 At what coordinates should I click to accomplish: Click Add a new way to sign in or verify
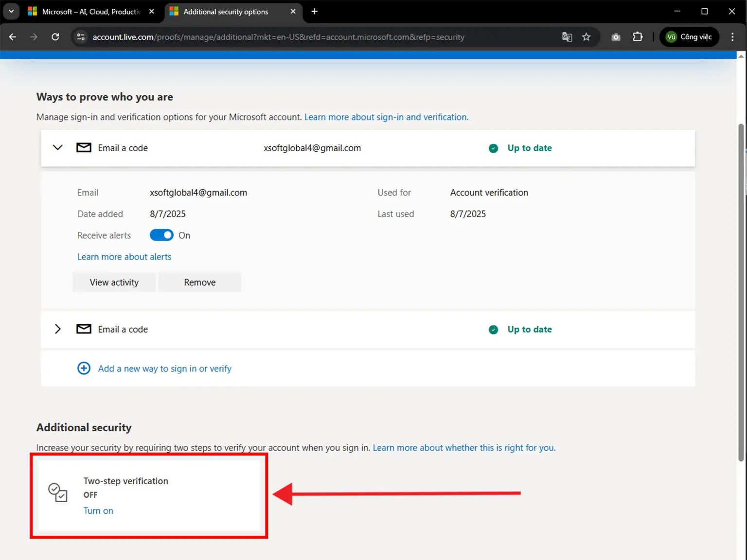(x=164, y=368)
